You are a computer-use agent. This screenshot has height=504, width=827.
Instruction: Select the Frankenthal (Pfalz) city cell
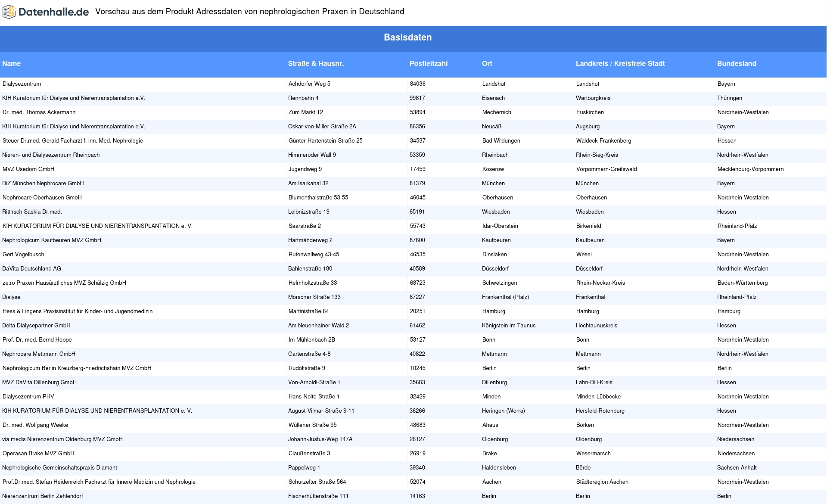(x=506, y=297)
